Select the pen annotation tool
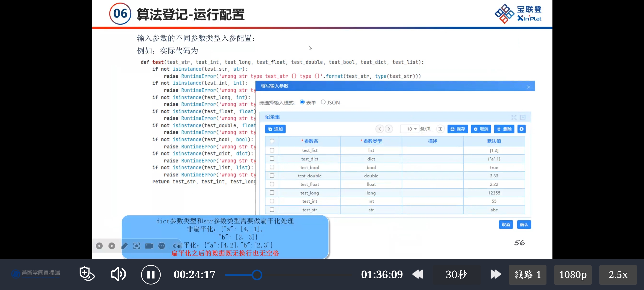This screenshot has height=290, width=644. click(x=124, y=246)
